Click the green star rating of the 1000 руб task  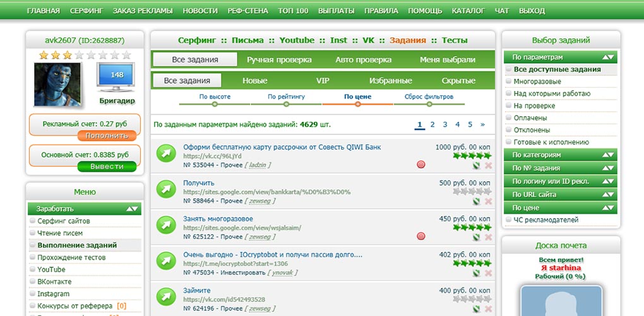coord(472,155)
